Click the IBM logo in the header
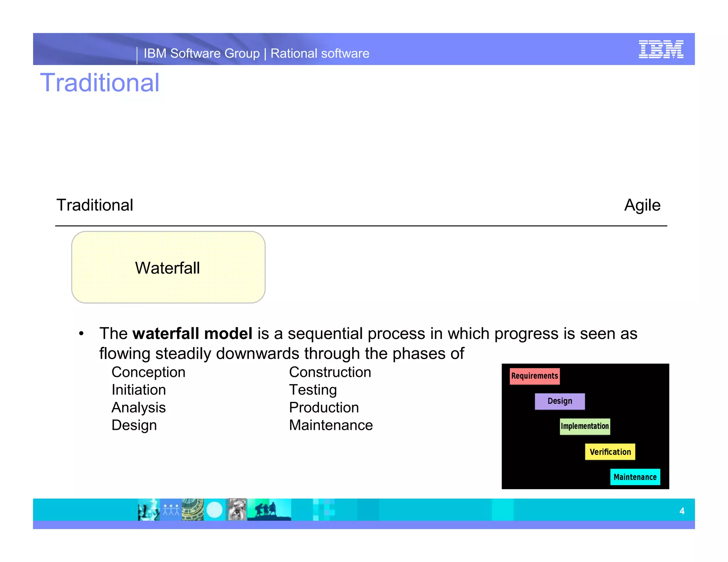The image size is (728, 562). [661, 49]
